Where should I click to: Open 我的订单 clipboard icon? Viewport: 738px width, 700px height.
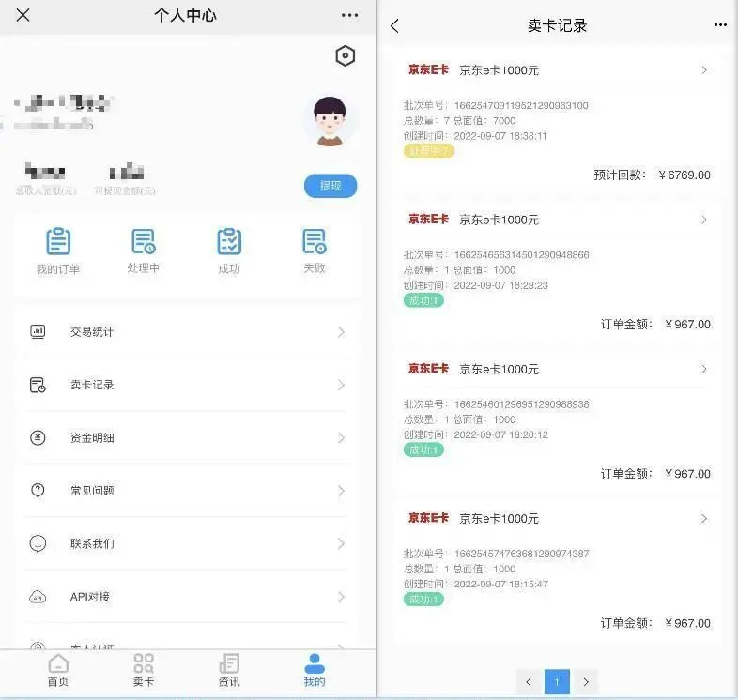[x=58, y=241]
